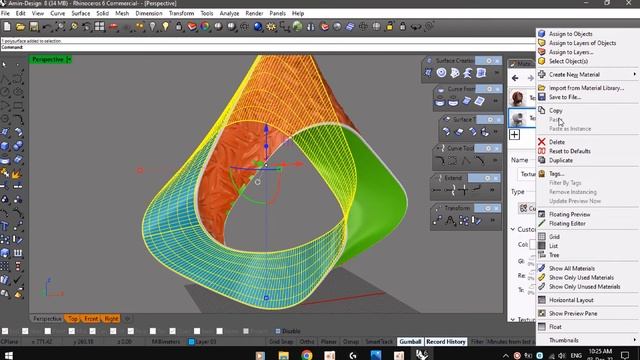
Task: Switch to the Front viewport tab
Action: point(91,318)
